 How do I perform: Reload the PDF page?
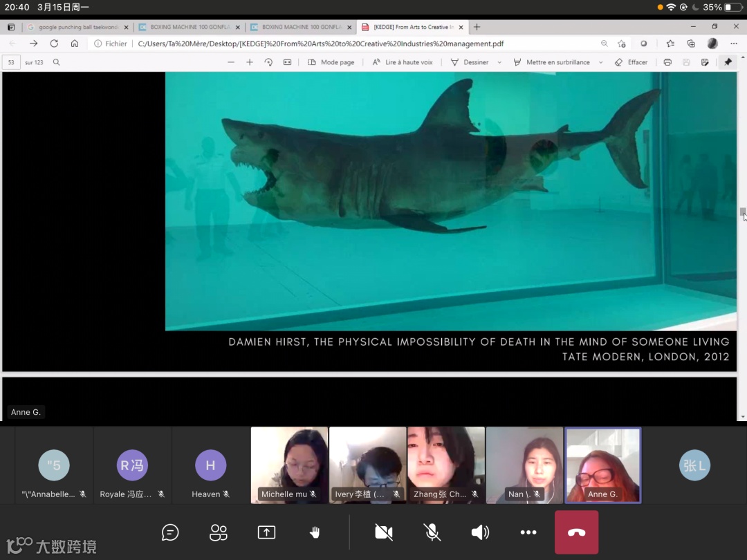pyautogui.click(x=54, y=44)
